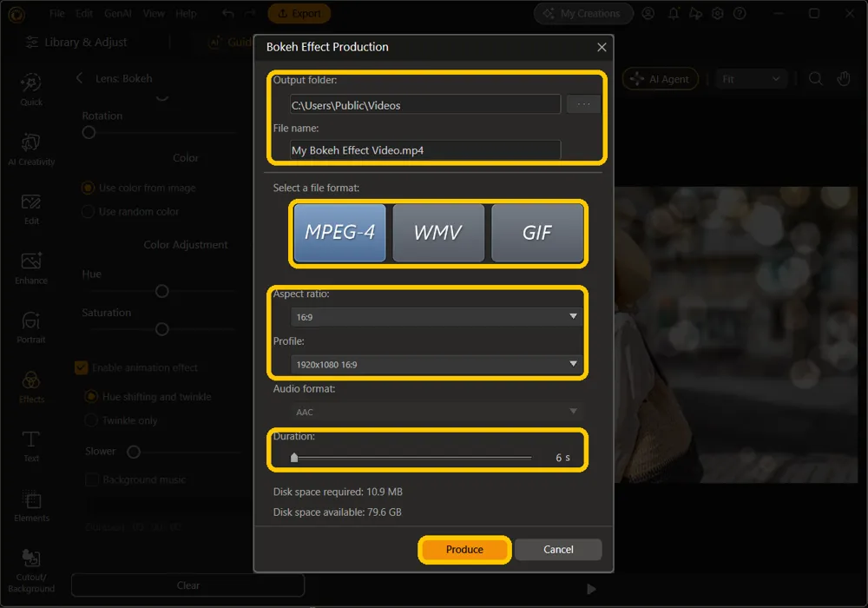Open the help question mark icon
This screenshot has width=868, height=608.
[740, 13]
